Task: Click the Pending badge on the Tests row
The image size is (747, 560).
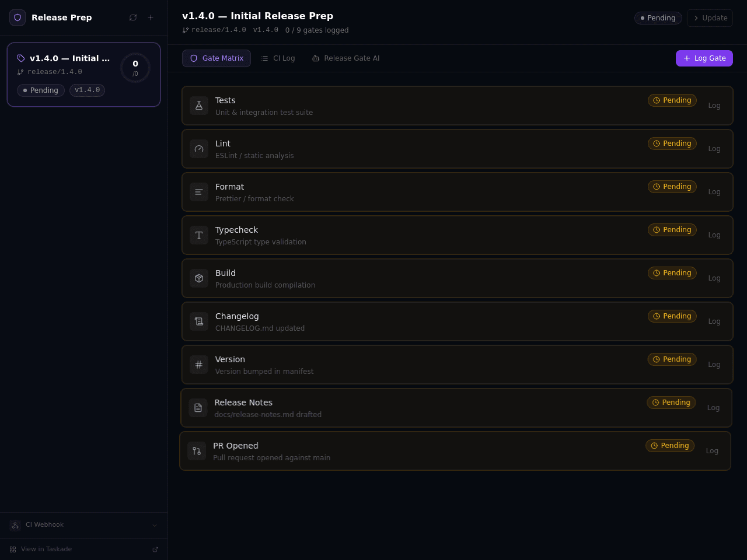Action: 672,100
